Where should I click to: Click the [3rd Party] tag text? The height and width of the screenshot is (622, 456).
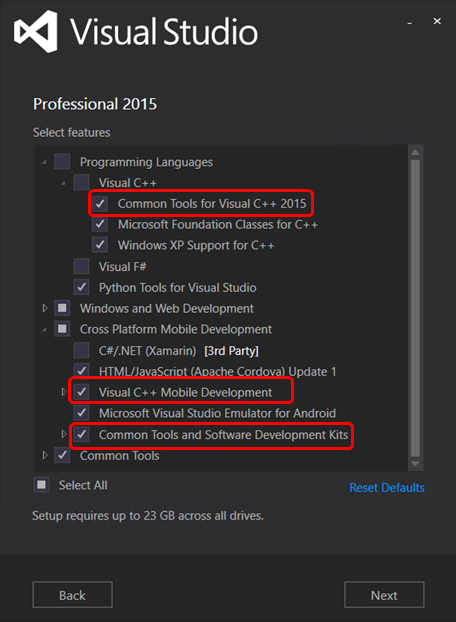232,351
